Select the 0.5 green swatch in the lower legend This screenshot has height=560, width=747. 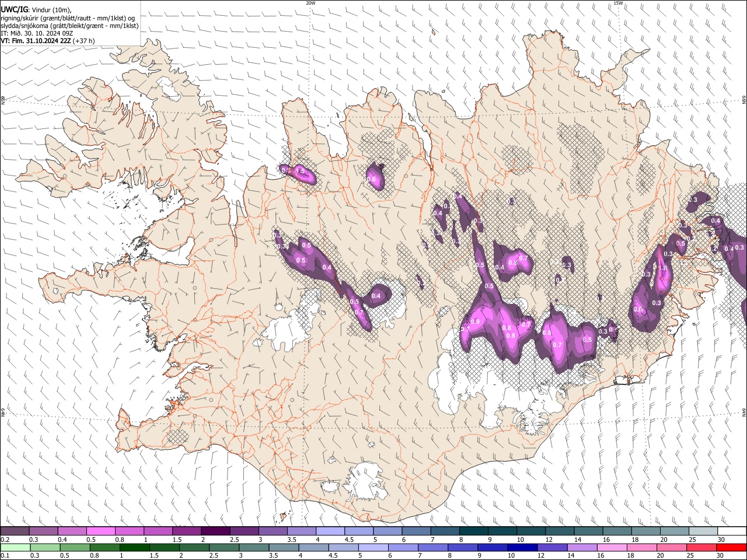point(75,547)
